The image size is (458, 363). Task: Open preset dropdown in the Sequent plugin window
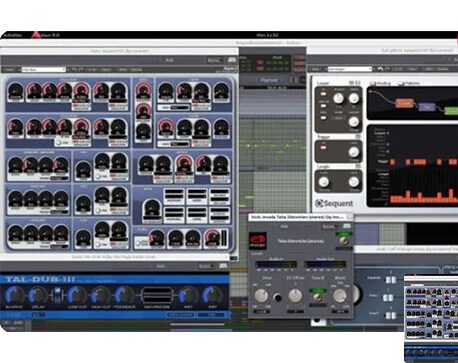tap(349, 69)
